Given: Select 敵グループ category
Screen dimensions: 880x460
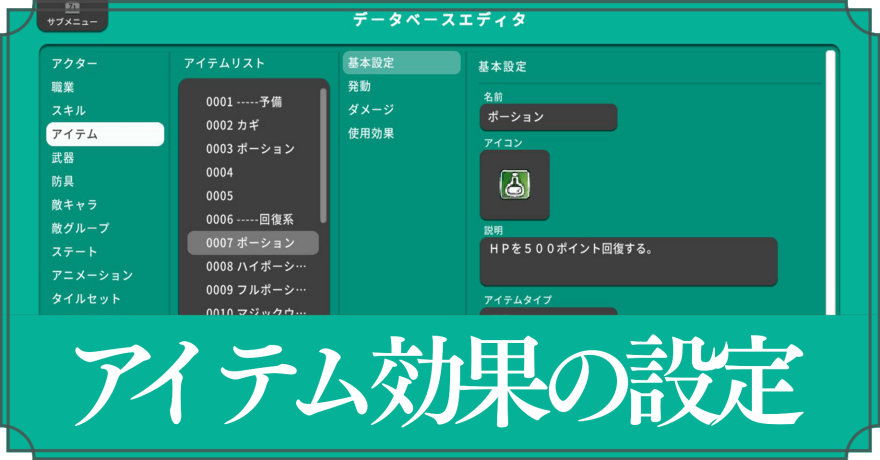Looking at the screenshot, I should point(81,228).
